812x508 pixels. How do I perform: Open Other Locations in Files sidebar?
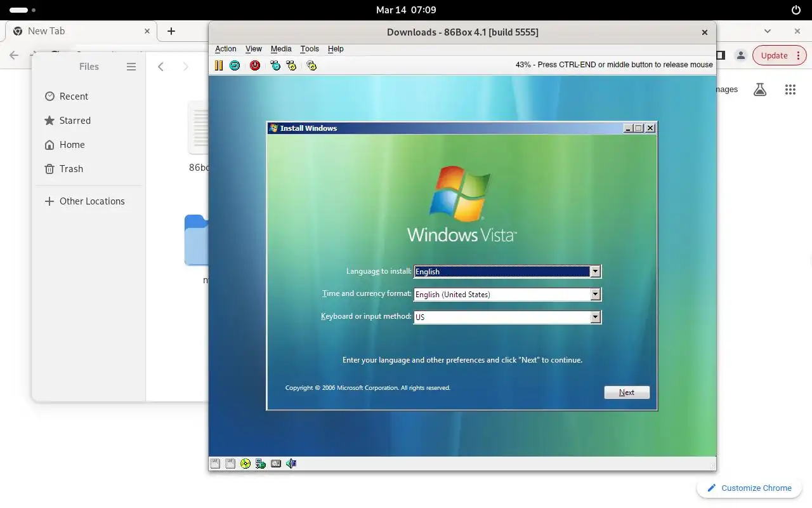click(x=89, y=201)
